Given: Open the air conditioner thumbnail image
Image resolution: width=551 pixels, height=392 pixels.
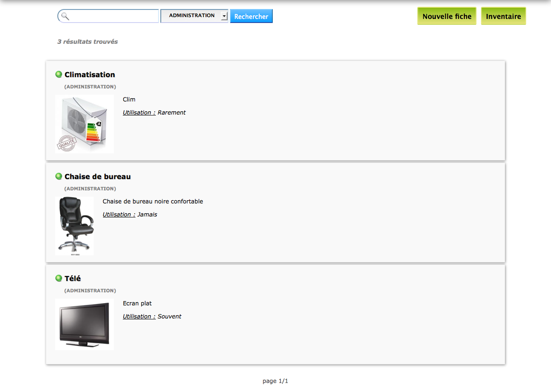Looking at the screenshot, I should click(84, 124).
